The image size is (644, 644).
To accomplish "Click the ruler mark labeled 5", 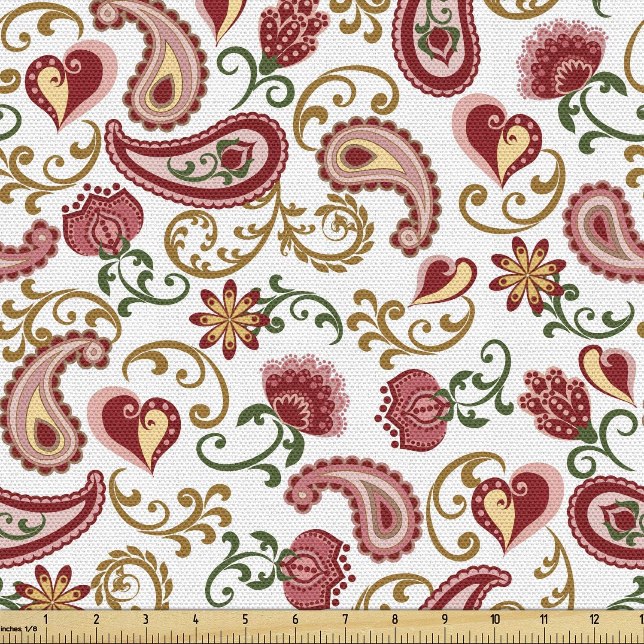I will pyautogui.click(x=245, y=619).
